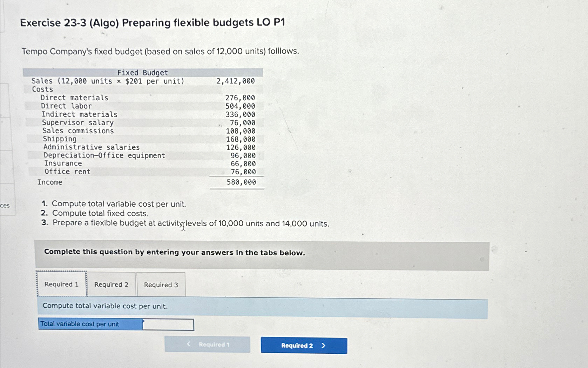Click the Insurance value 66,000
Viewport: 588px width, 368px height.
click(243, 164)
